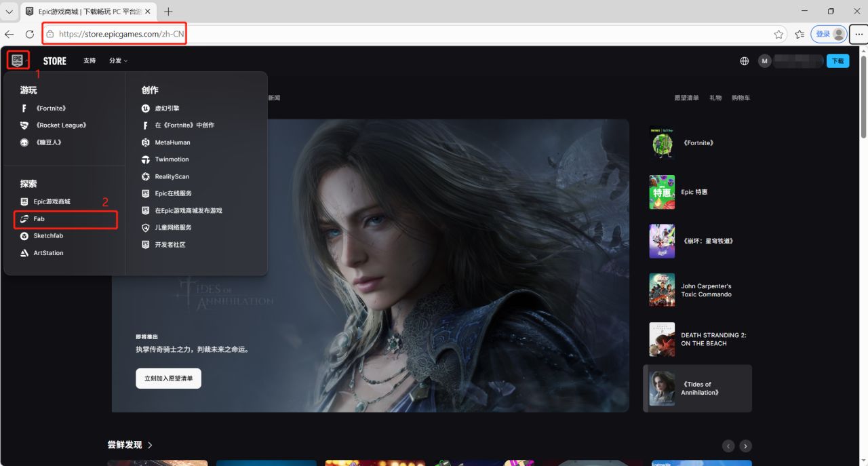Open MetaHuman from the 创作 list
The image size is (868, 466).
point(166,142)
